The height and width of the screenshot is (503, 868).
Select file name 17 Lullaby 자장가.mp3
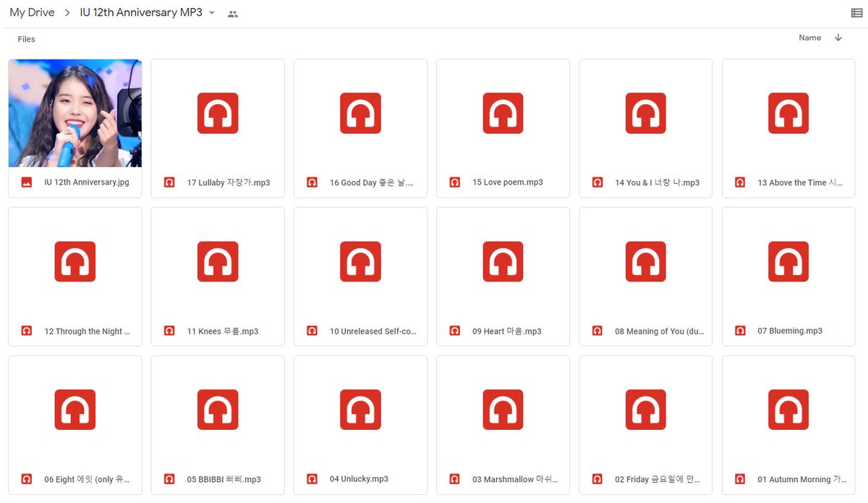point(229,182)
